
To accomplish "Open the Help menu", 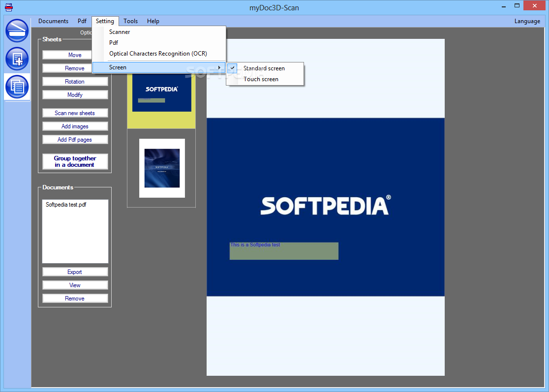I will (x=153, y=21).
